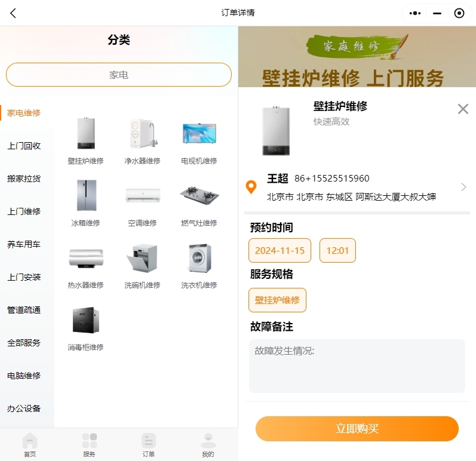Image resolution: width=476 pixels, height=461 pixels.
Task: Close the order panel with X
Action: point(463,109)
